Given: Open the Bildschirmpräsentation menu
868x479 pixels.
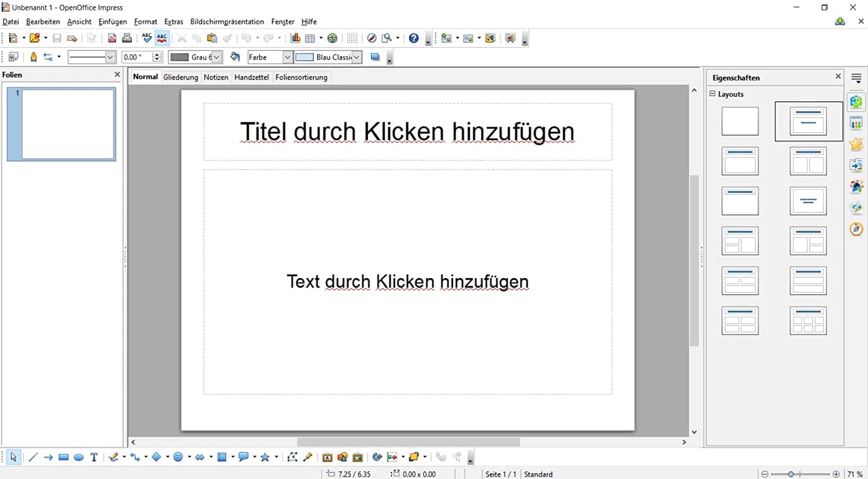Looking at the screenshot, I should pyautogui.click(x=227, y=21).
